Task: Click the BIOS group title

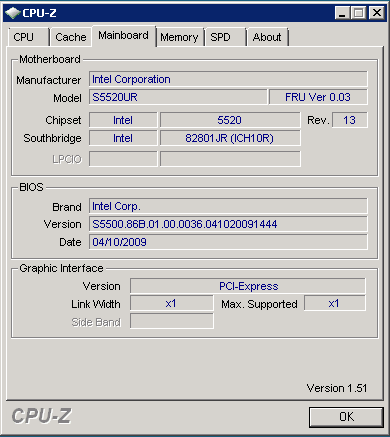Action: 31,187
